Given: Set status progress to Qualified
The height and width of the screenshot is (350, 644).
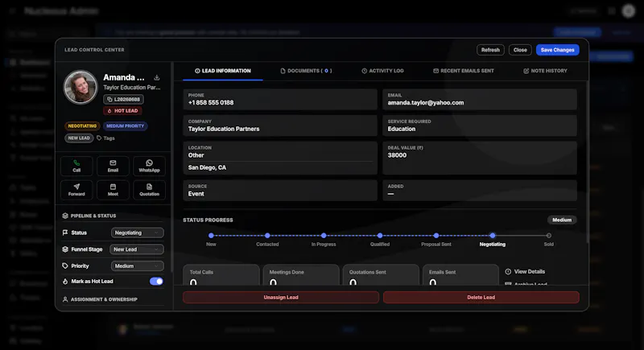Looking at the screenshot, I should click(380, 236).
